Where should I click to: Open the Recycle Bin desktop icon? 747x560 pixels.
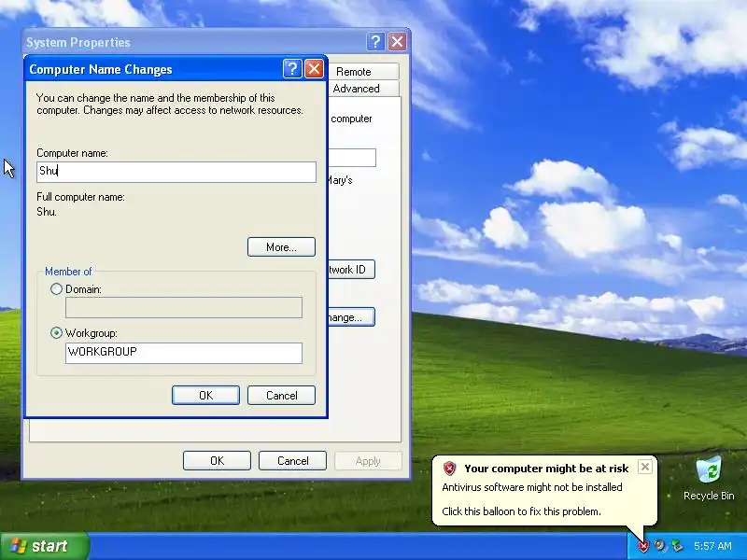tap(709, 478)
